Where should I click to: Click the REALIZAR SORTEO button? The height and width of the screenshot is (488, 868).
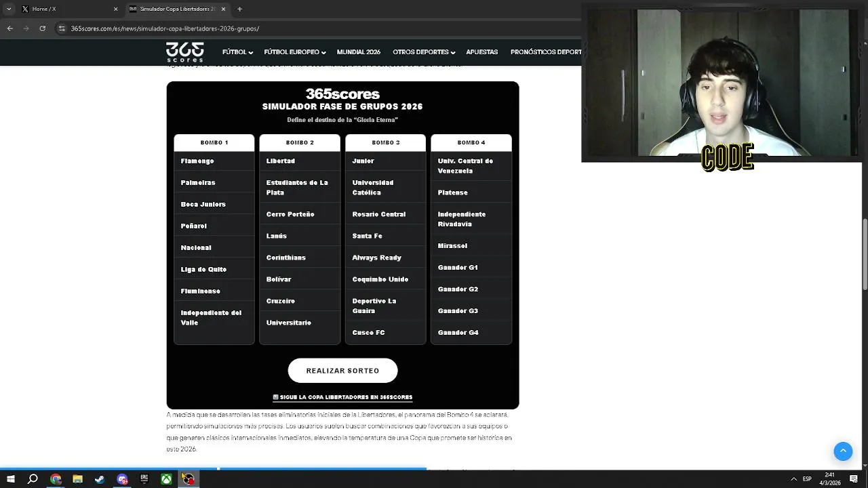[x=342, y=371]
